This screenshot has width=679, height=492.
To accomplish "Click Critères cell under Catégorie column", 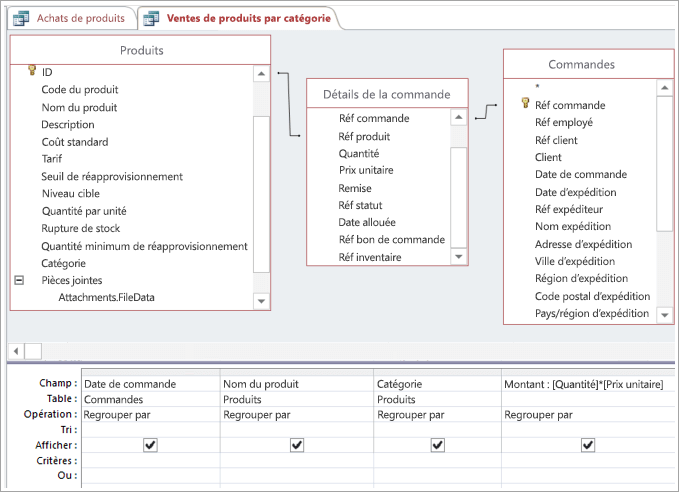I will click(x=437, y=460).
